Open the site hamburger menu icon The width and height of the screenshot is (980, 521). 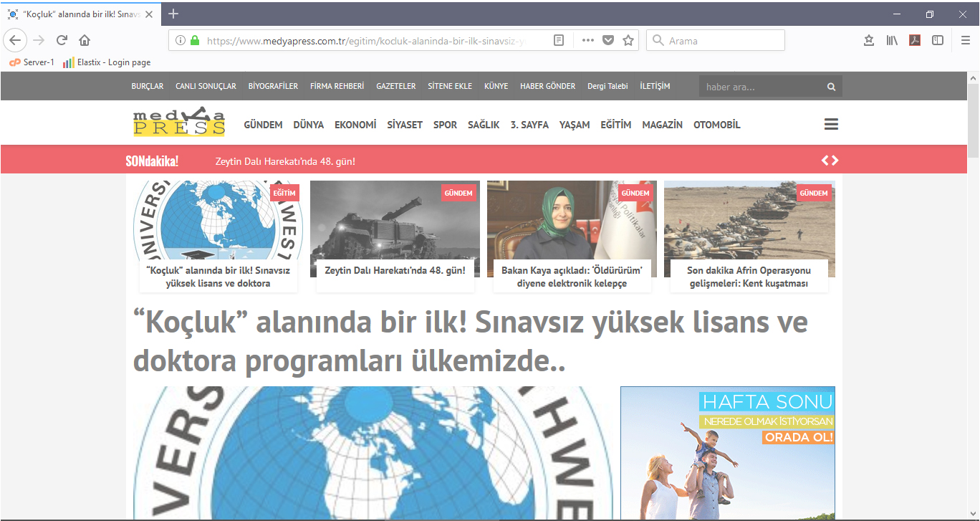[x=831, y=125]
